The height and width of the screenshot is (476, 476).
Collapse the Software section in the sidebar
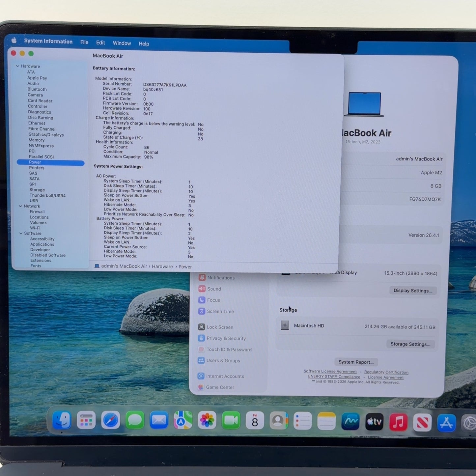pos(21,233)
